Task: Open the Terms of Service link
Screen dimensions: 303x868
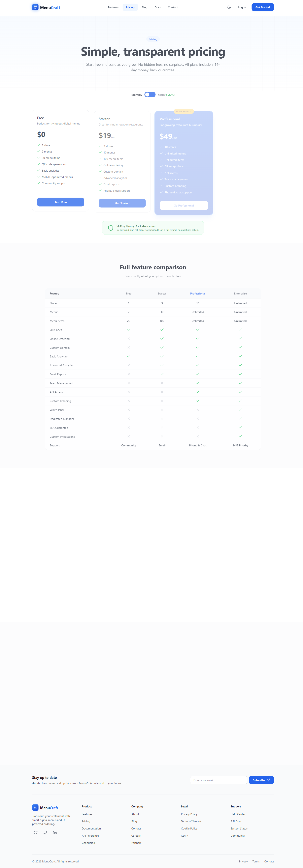Action: tap(191, 821)
